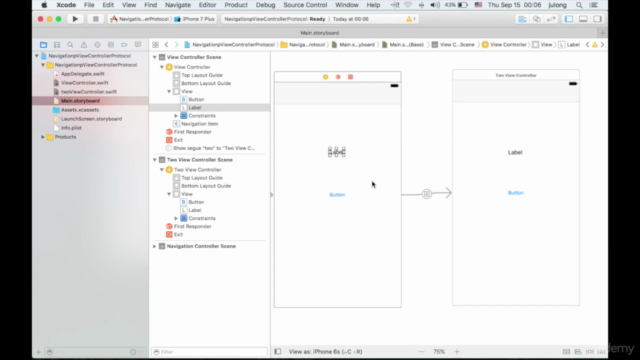Expand Constraints under View Controller
The height and width of the screenshot is (360, 640).
coord(176,116)
